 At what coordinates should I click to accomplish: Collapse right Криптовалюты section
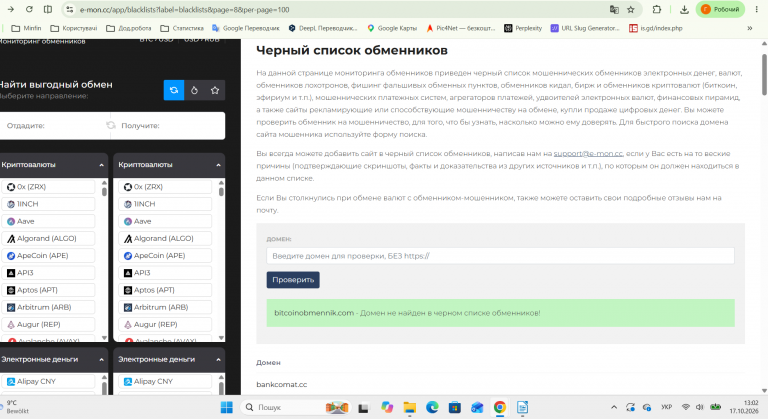click(218, 165)
